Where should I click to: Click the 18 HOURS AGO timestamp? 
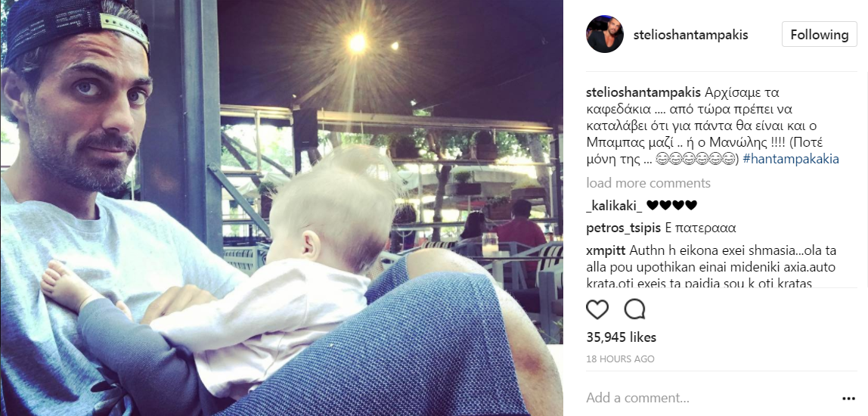pyautogui.click(x=620, y=359)
